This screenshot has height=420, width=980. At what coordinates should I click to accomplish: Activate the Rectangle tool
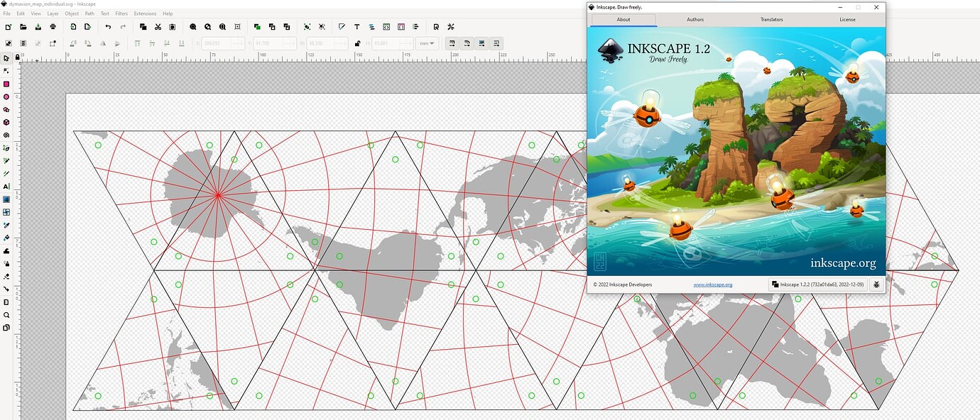point(7,84)
